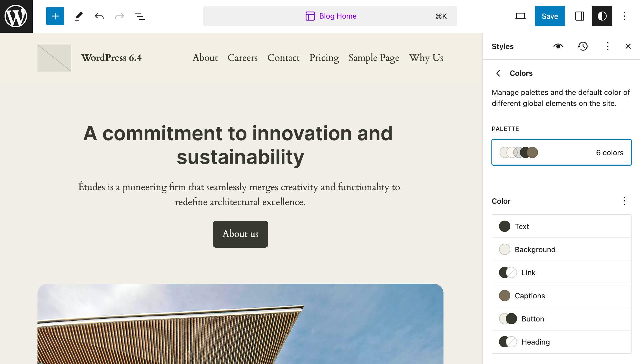Image resolution: width=640 pixels, height=364 pixels.
Task: Click the Redo arrow icon
Action: coord(119,16)
